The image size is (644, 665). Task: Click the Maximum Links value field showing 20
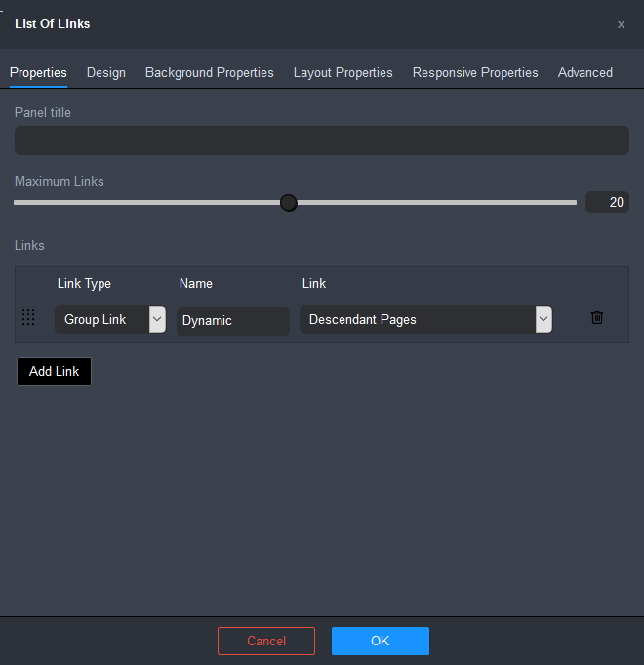[x=607, y=203]
